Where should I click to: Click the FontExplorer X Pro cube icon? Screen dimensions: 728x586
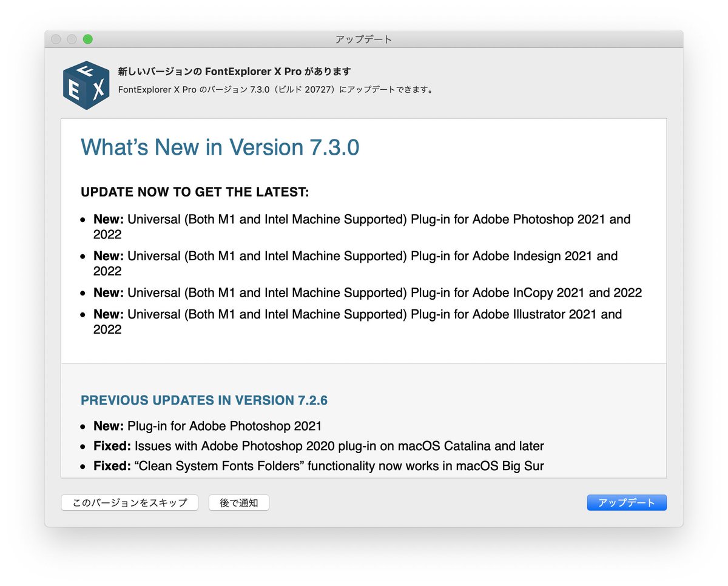[86, 86]
